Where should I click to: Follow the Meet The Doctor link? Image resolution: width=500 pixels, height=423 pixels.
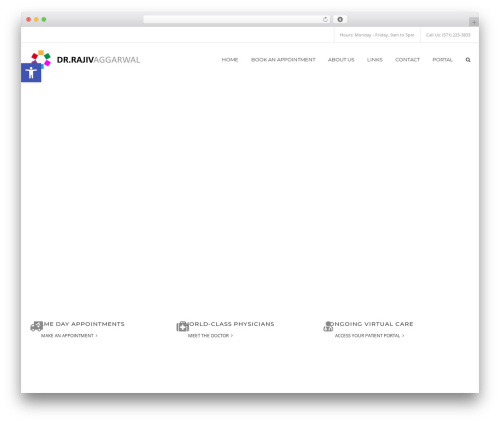[210, 336]
